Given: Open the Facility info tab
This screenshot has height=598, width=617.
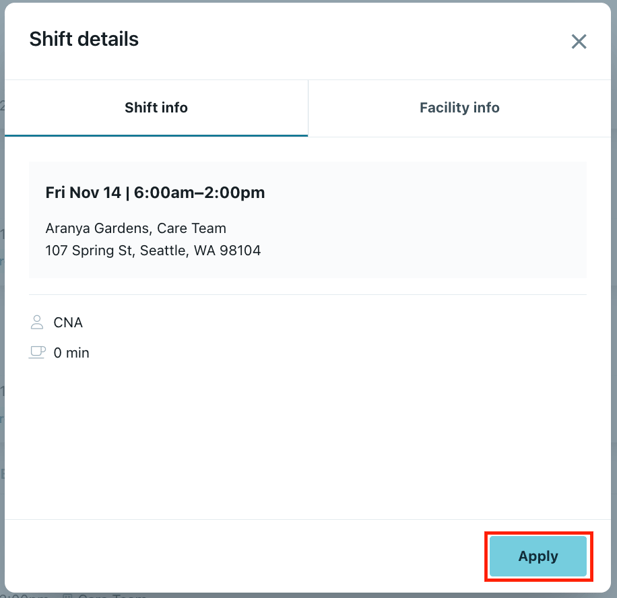Looking at the screenshot, I should [x=459, y=108].
